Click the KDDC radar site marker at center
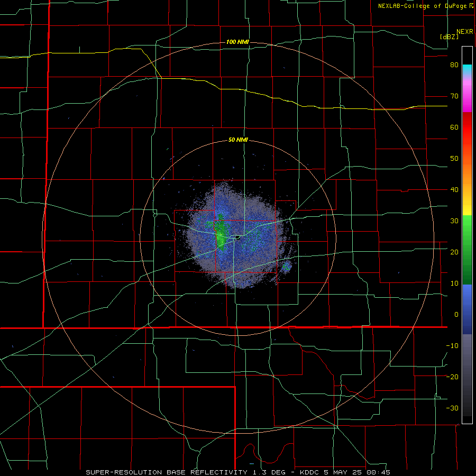 pyautogui.click(x=237, y=237)
